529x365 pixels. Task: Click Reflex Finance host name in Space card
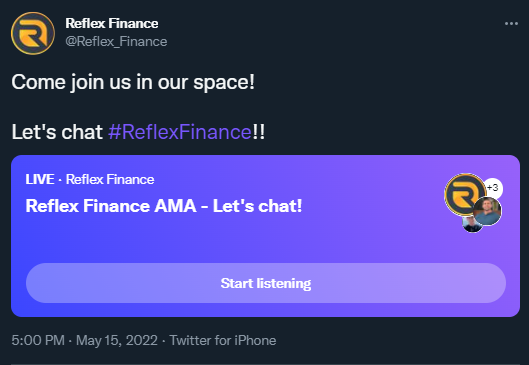click(x=110, y=179)
